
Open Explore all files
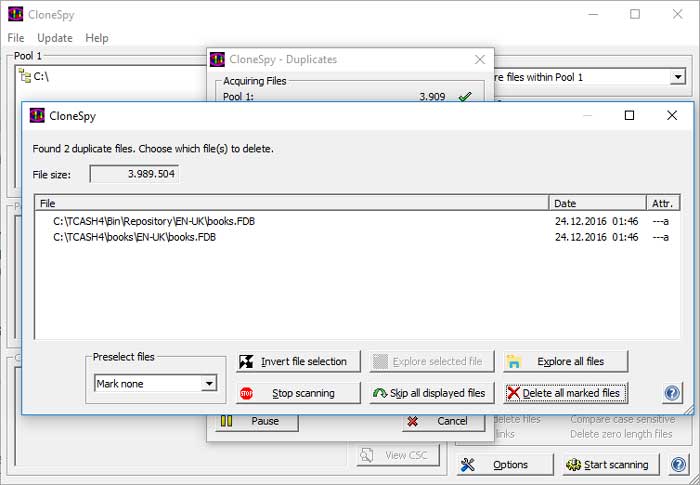(566, 361)
